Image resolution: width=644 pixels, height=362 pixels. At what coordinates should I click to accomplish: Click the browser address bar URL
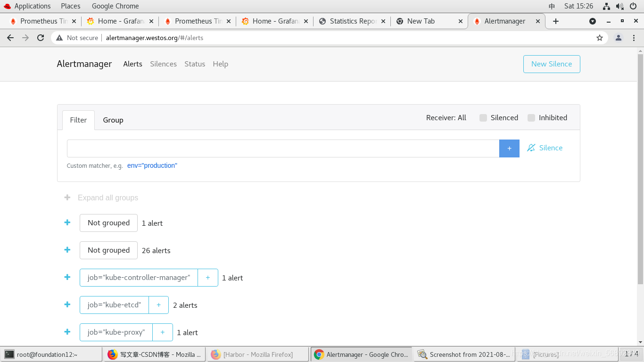click(155, 38)
